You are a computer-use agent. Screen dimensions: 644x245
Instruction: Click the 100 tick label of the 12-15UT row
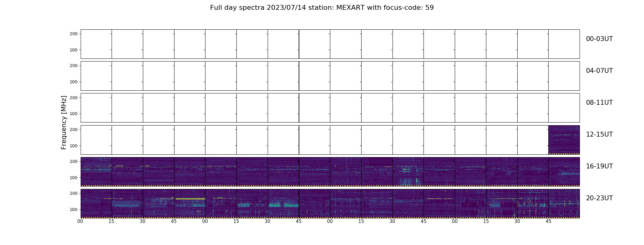[x=74, y=146]
